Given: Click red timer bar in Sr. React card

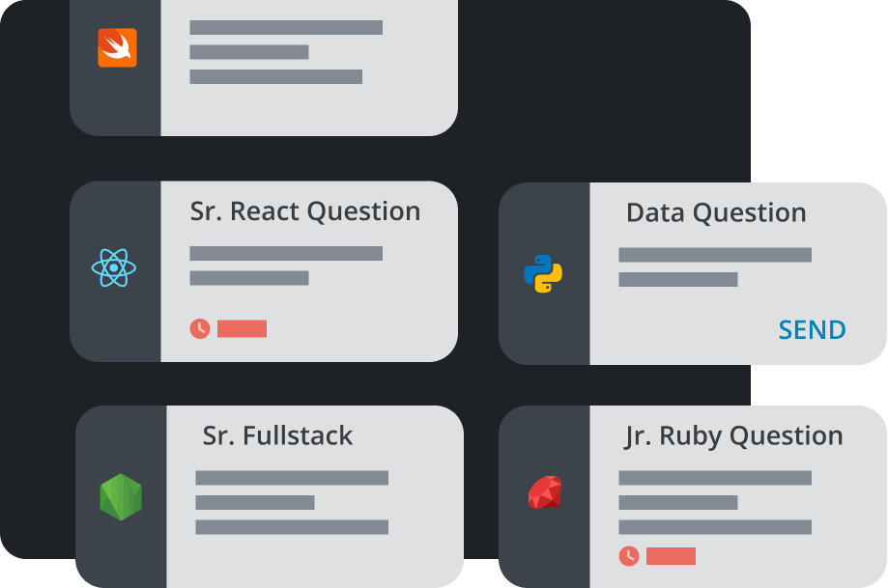Looking at the screenshot, I should click(x=242, y=329).
